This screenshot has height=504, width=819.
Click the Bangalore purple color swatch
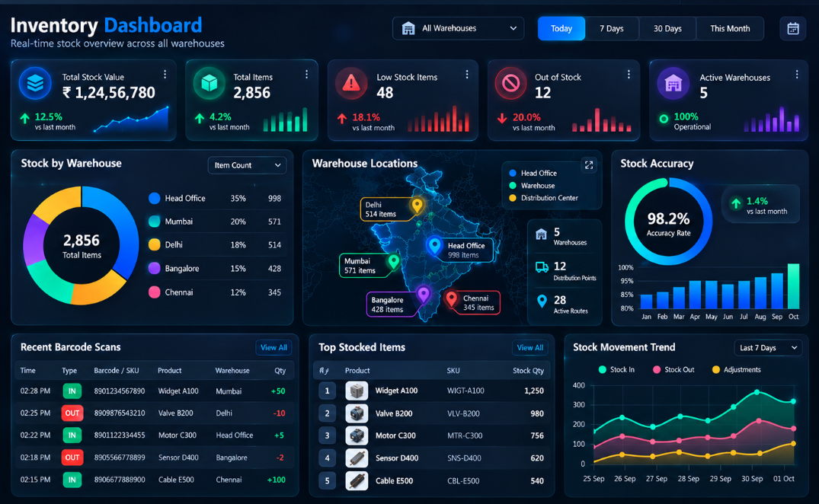coord(154,268)
